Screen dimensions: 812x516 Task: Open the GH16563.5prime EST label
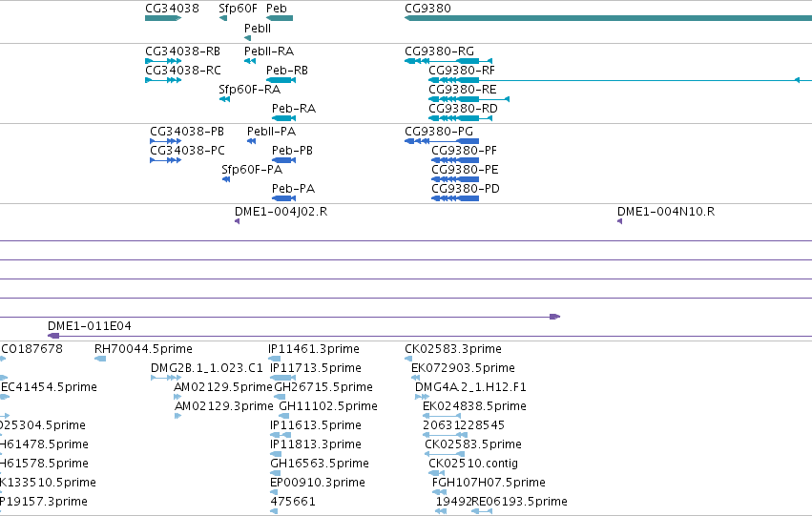coord(320,464)
